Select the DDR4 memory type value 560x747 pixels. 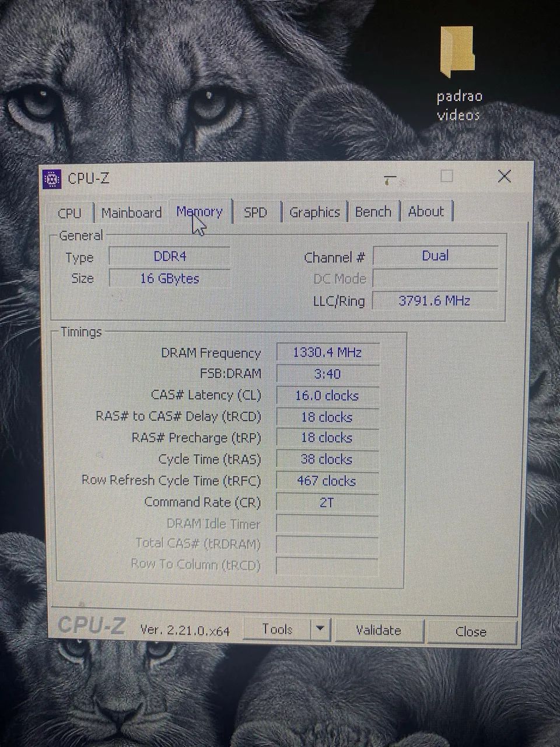[x=170, y=257]
